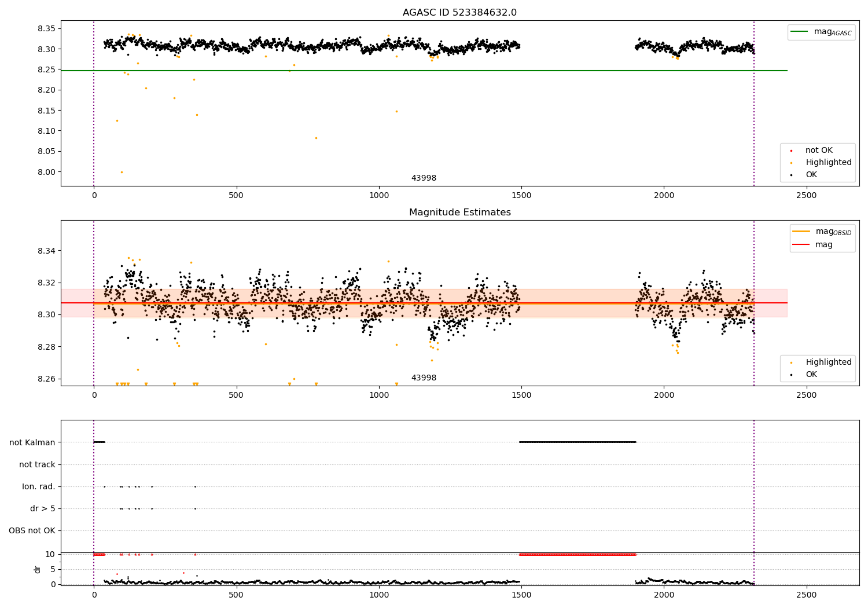
Task: Click the 8.25 y-tick label
Action: 46,69
